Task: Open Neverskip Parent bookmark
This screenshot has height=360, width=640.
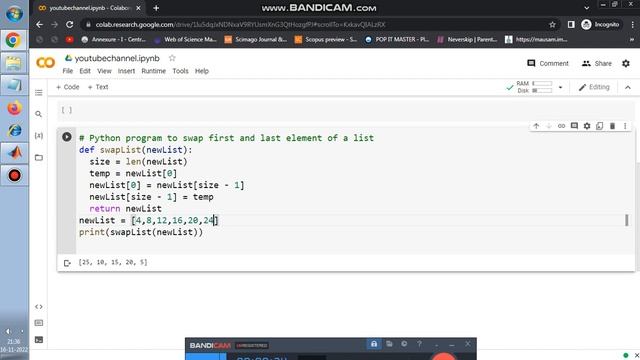Action: tap(467, 40)
